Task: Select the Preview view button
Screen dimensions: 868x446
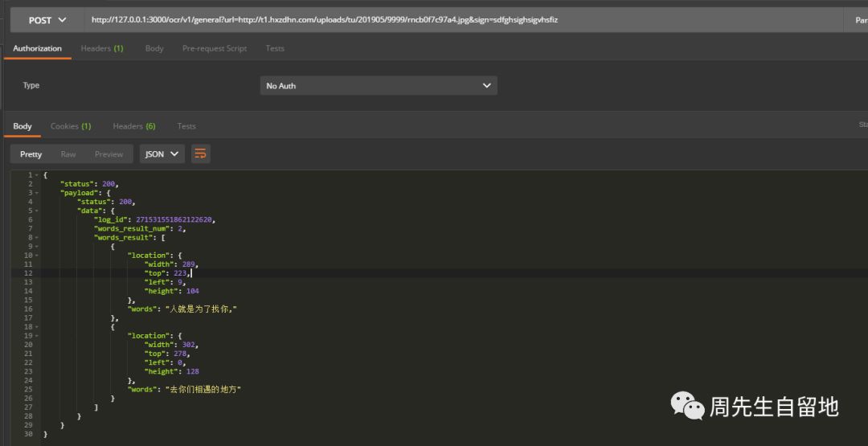Action: [108, 154]
